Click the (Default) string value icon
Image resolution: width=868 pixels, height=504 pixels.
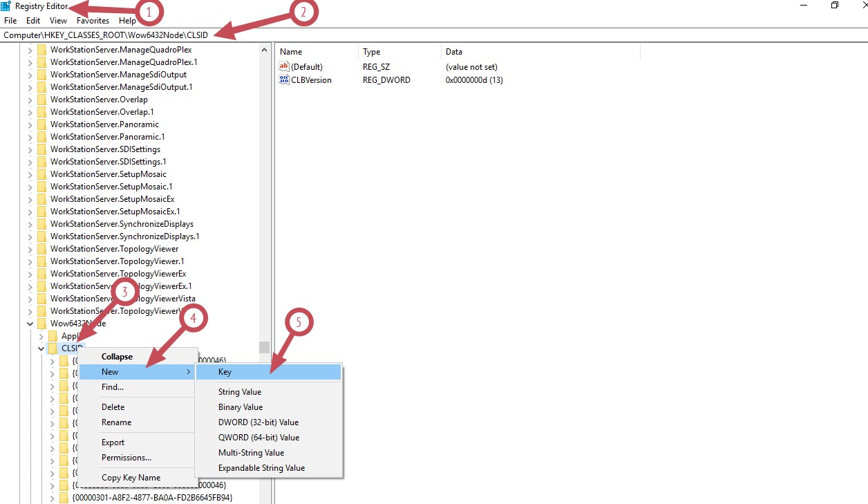coord(283,66)
